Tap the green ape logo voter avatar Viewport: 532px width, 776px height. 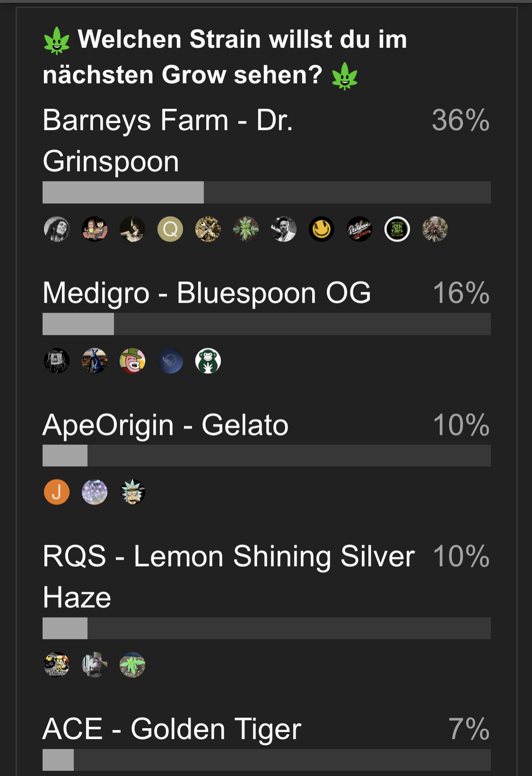tap(208, 361)
